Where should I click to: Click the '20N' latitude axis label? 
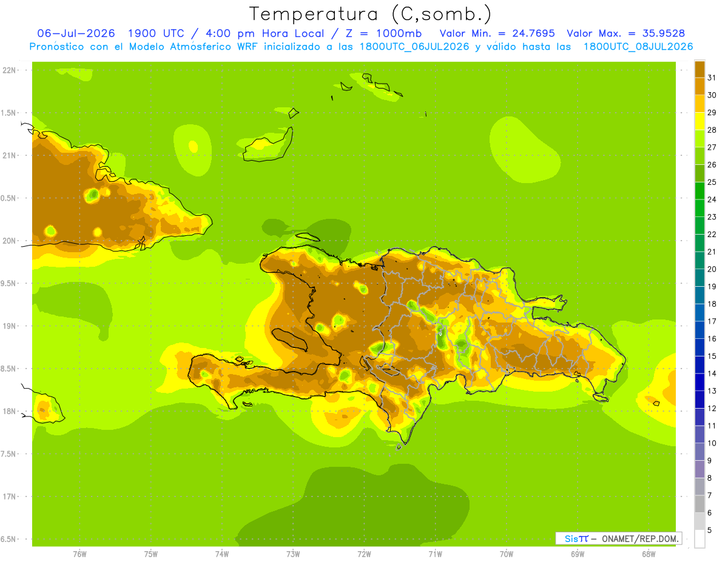(9, 241)
